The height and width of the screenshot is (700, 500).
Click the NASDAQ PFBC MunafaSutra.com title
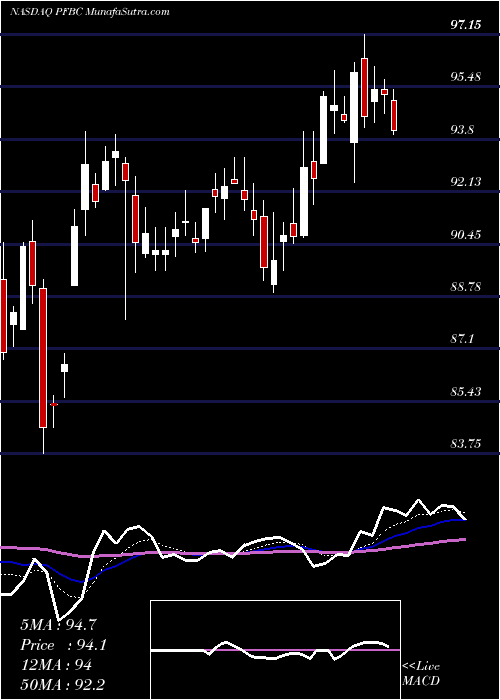[89, 12]
